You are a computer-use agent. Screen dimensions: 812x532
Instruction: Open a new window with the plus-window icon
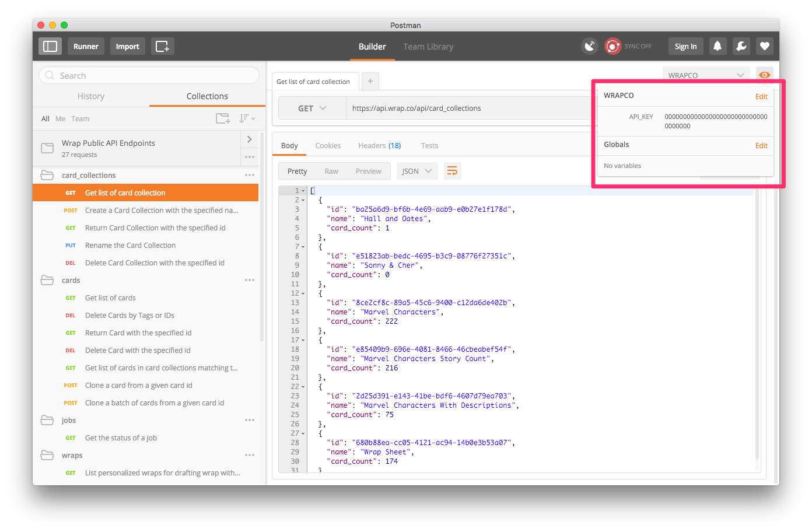click(162, 46)
